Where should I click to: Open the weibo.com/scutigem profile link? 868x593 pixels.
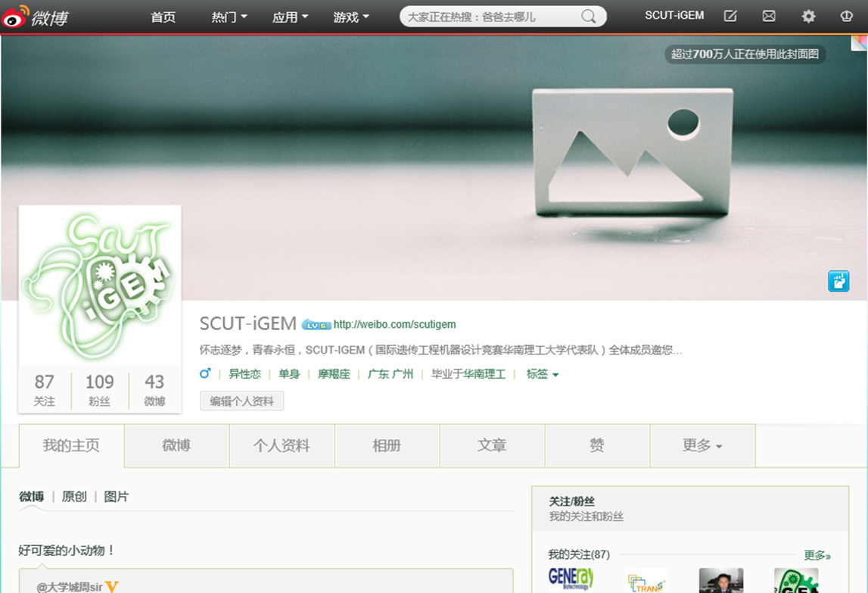pyautogui.click(x=394, y=325)
